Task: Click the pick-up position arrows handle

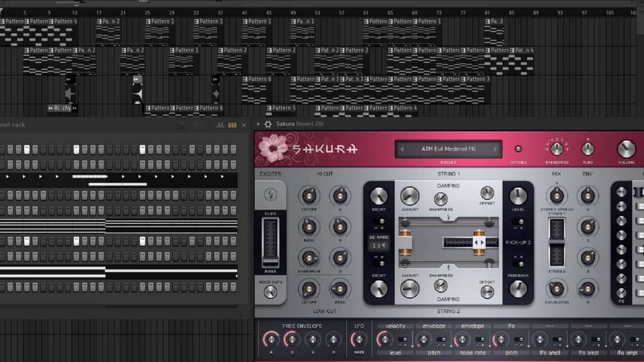Action: click(x=479, y=243)
